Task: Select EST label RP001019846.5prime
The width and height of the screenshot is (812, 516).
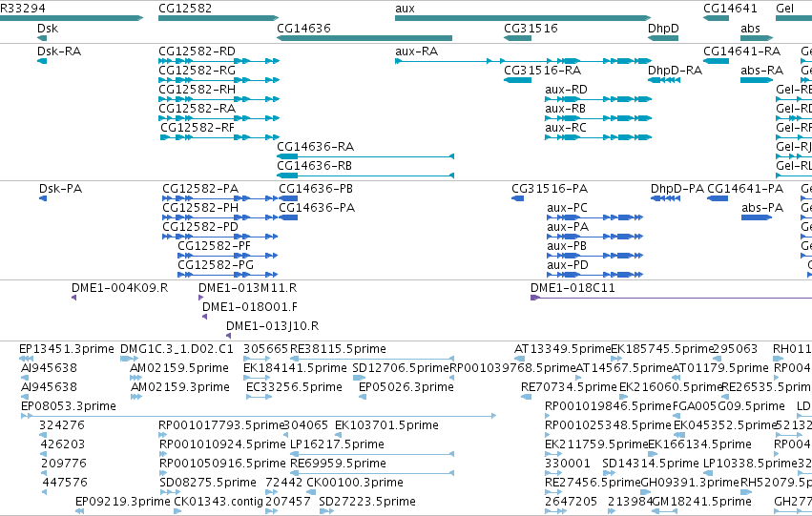Action: 608,406
